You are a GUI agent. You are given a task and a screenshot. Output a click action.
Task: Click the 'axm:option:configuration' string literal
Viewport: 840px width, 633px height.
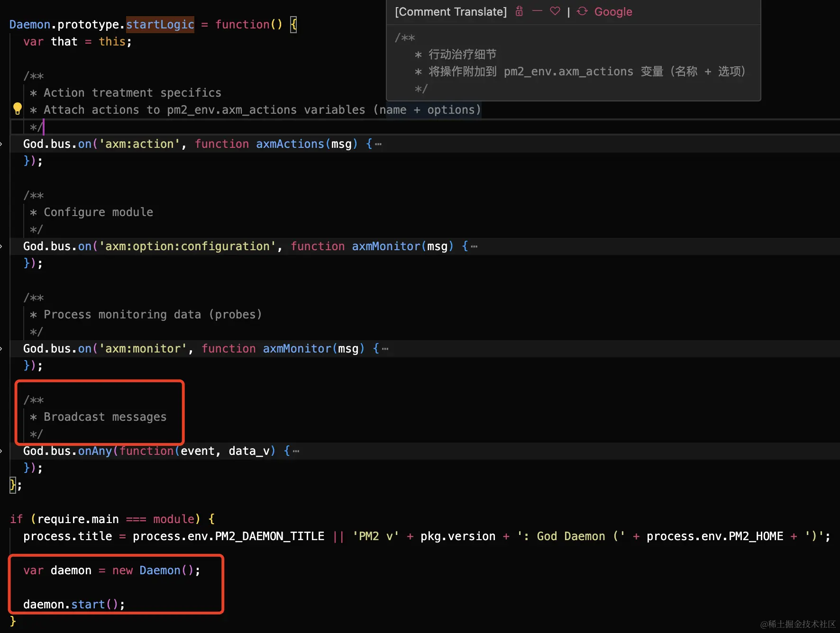187,246
